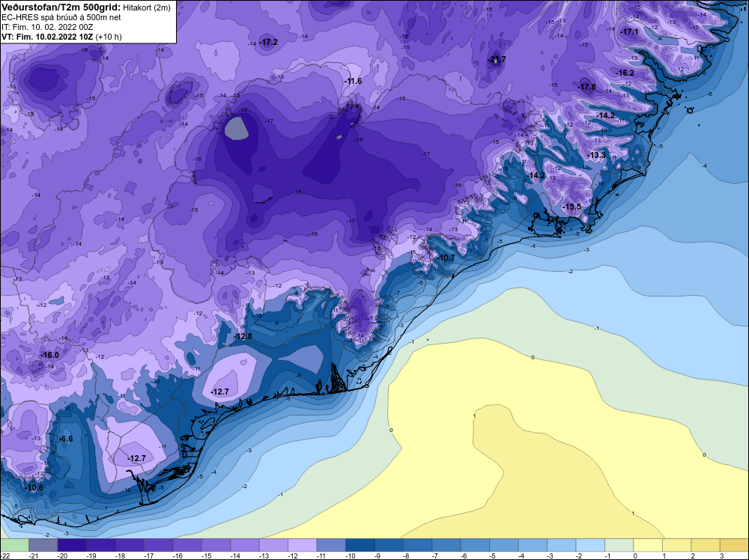Click the legend scale label -18

[119, 556]
